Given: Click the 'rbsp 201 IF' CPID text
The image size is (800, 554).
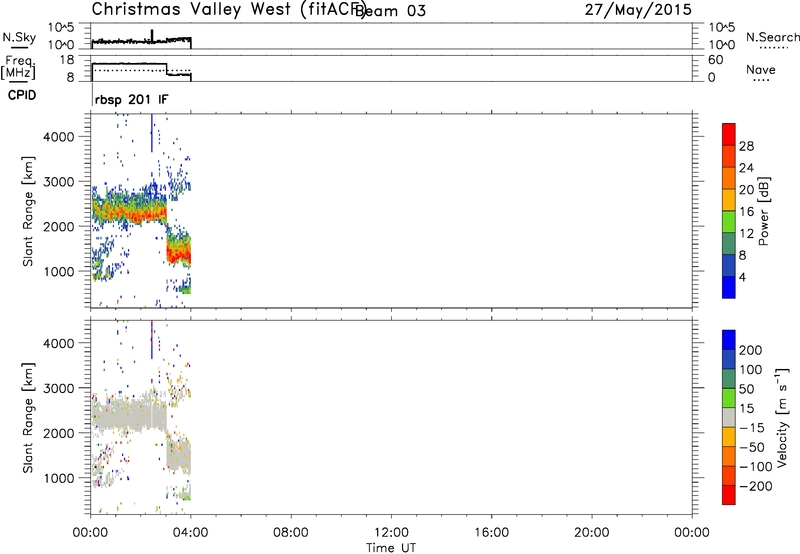Looking at the screenshot, I should tap(131, 99).
